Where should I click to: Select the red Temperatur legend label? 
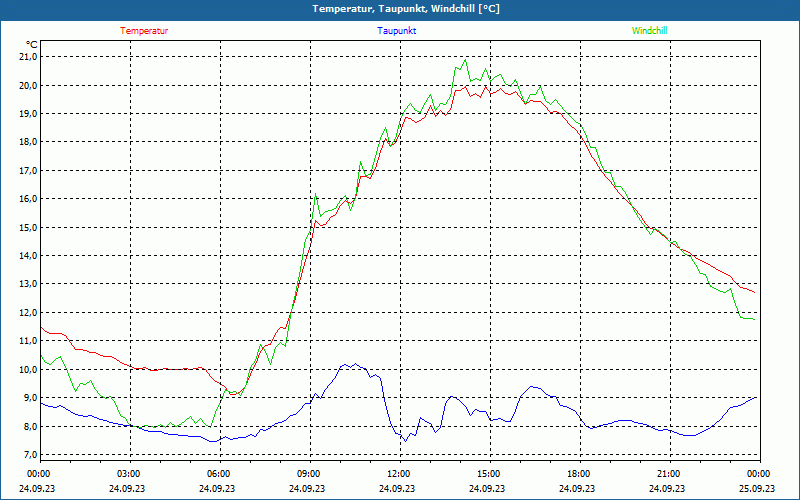point(144,31)
